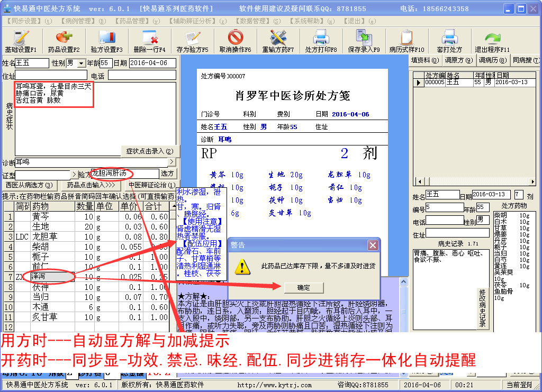Print prescription with 处方打印 icon
This screenshot has width=542, height=392.
click(x=321, y=41)
